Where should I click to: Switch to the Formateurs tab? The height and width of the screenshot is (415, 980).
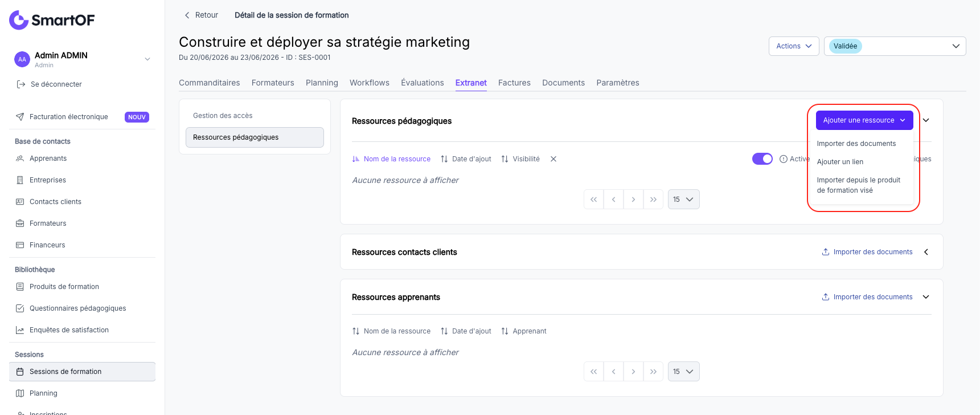point(273,83)
